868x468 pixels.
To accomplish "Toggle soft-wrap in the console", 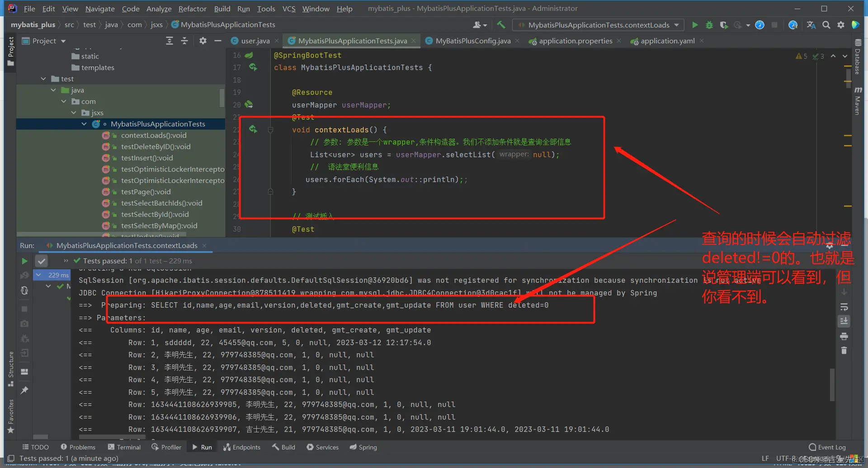I will (844, 307).
